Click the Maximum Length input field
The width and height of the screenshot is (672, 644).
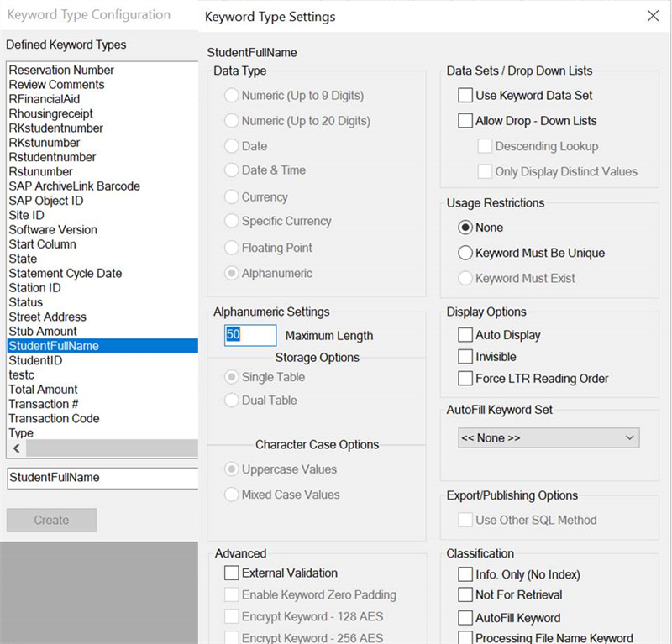(x=250, y=335)
